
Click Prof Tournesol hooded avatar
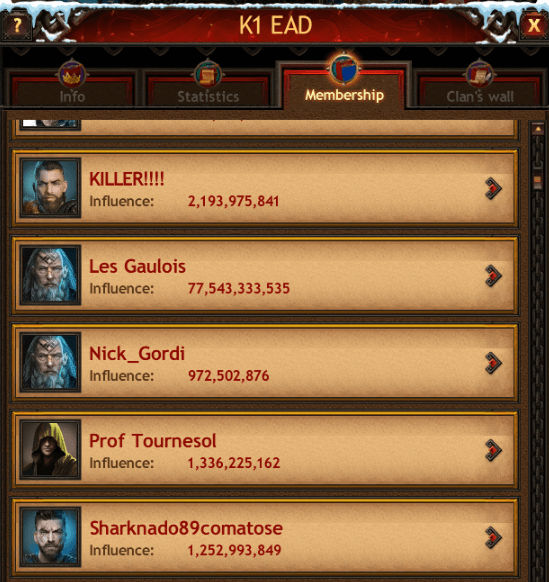pyautogui.click(x=50, y=449)
